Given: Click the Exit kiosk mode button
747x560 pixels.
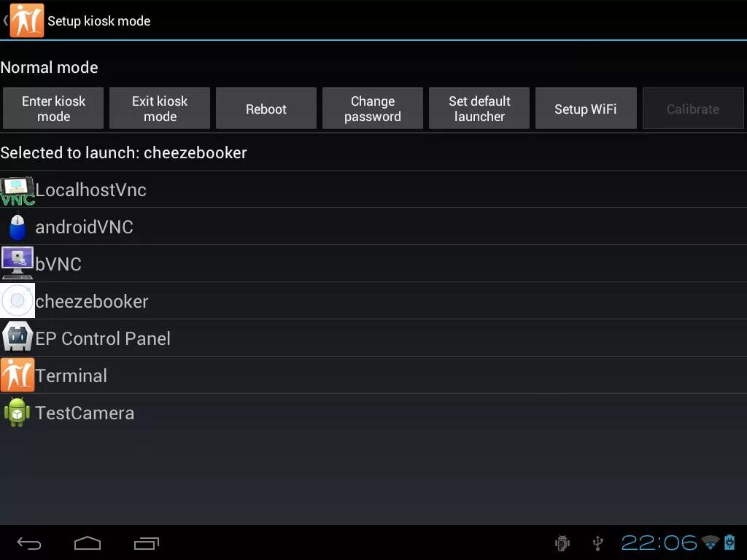Looking at the screenshot, I should coord(160,109).
